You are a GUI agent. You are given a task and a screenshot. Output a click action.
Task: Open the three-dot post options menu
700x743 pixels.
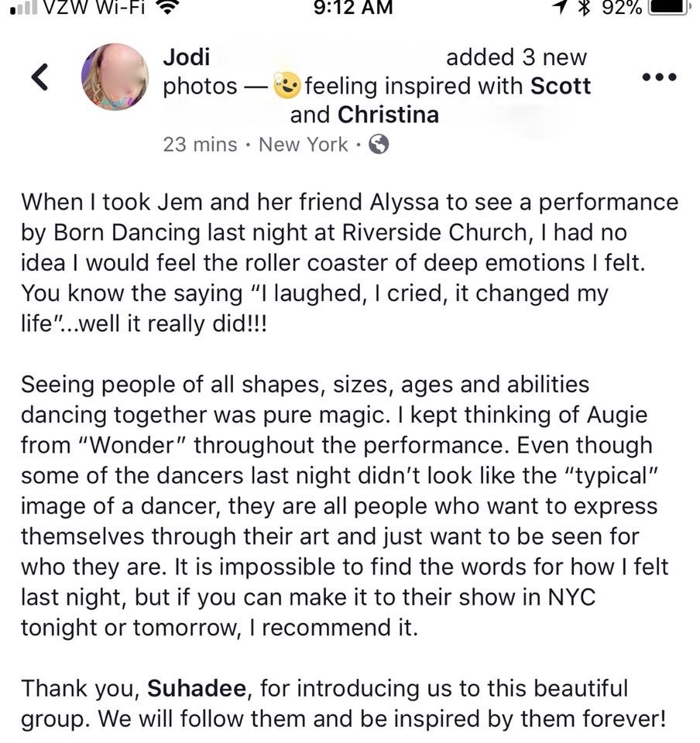pyautogui.click(x=659, y=77)
